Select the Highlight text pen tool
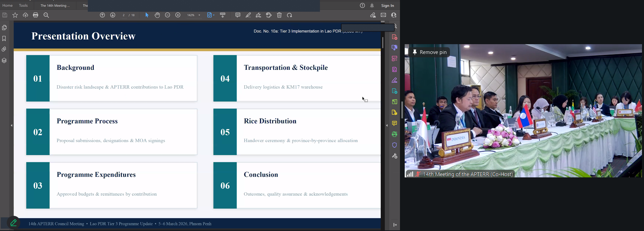Viewport: 644px width, 231px height. 248,15
